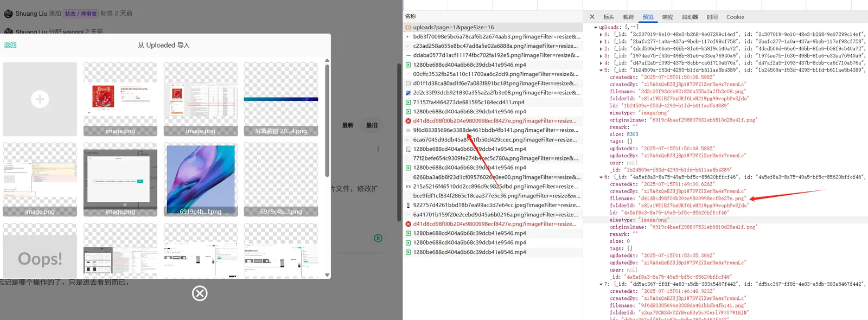
Task: Pick the Oops! placeholder thumbnail
Action: click(x=40, y=252)
